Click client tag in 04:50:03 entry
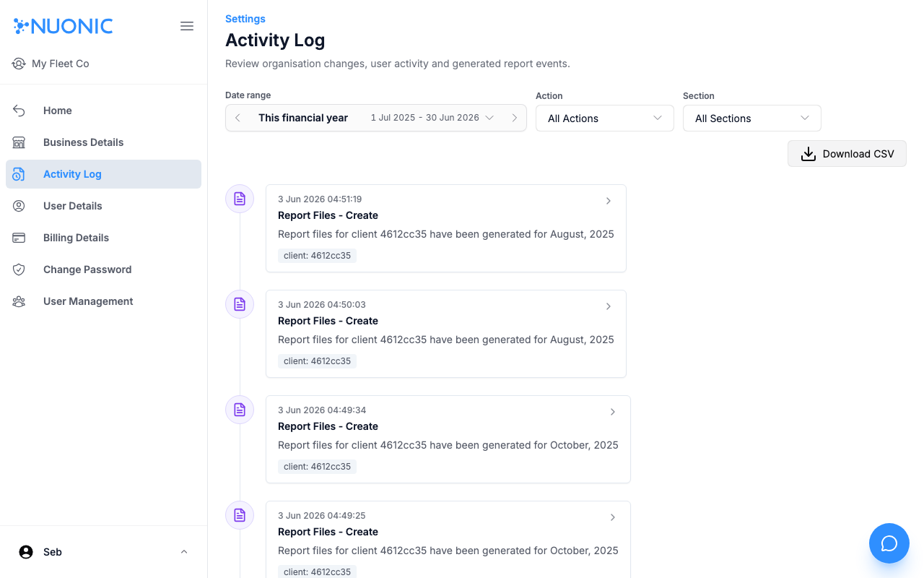The height and width of the screenshot is (578, 924). [317, 361]
